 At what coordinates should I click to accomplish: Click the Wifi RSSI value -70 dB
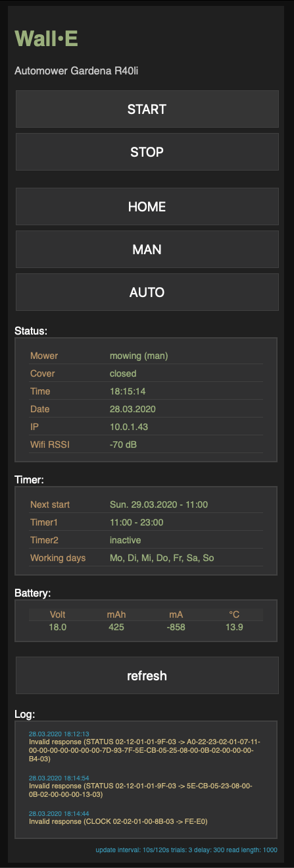point(124,445)
